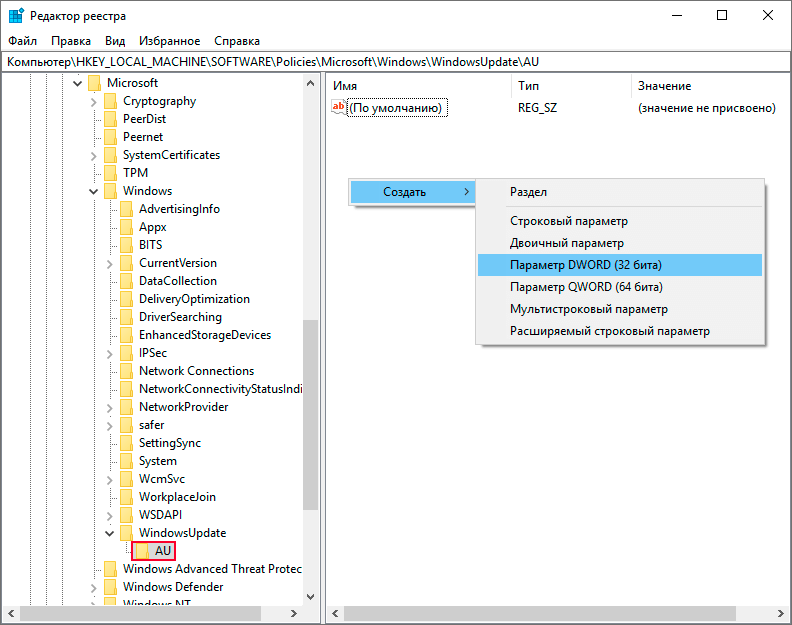Click tree horizontal scrollbar right arrow

click(294, 613)
